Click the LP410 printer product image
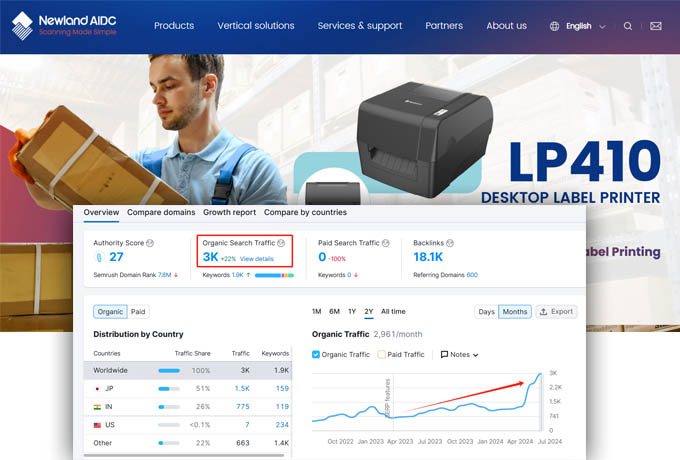 pos(425,140)
